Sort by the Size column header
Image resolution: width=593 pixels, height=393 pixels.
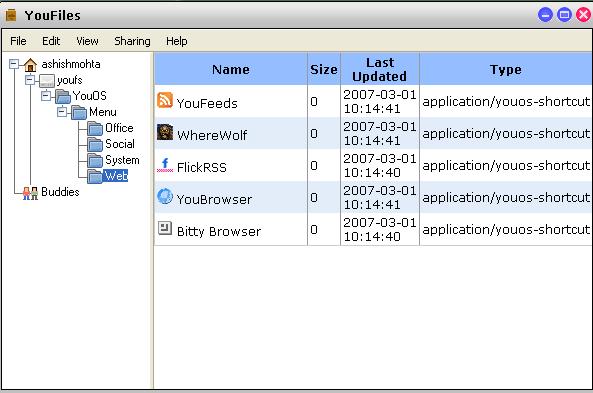324,69
